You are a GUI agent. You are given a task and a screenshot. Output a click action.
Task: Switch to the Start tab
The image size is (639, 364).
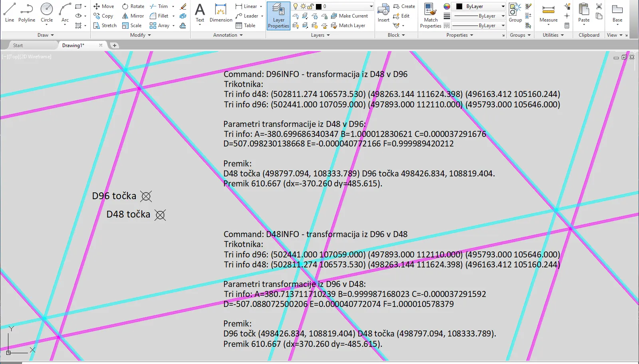tap(18, 45)
